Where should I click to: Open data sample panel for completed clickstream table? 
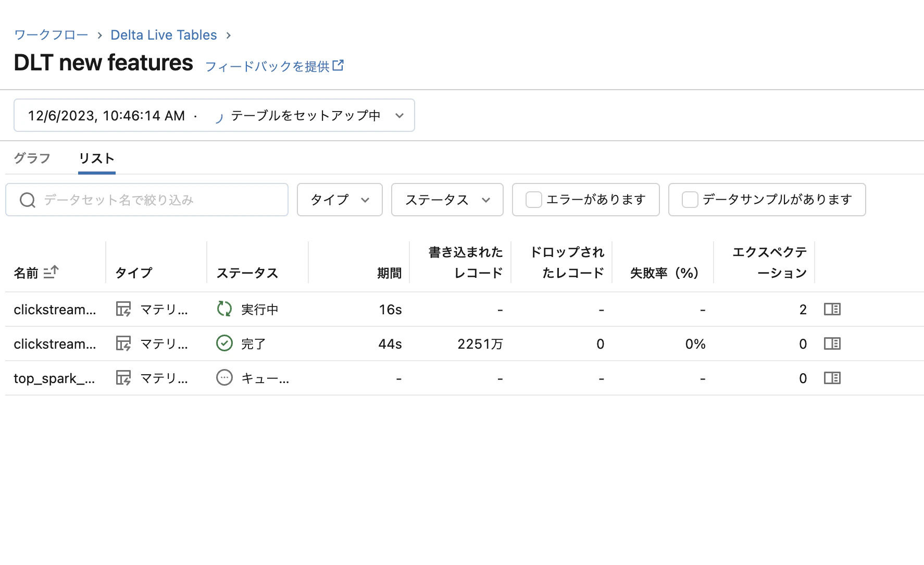(832, 343)
